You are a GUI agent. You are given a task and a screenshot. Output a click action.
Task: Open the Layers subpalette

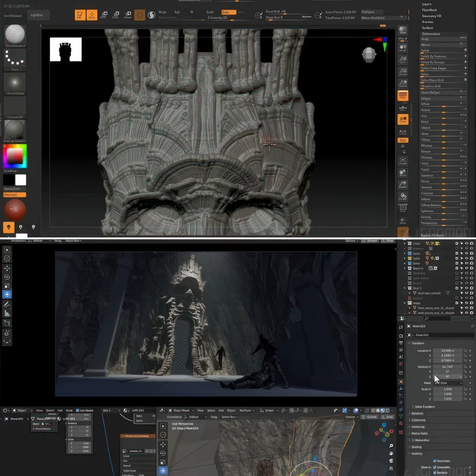pos(426,4)
